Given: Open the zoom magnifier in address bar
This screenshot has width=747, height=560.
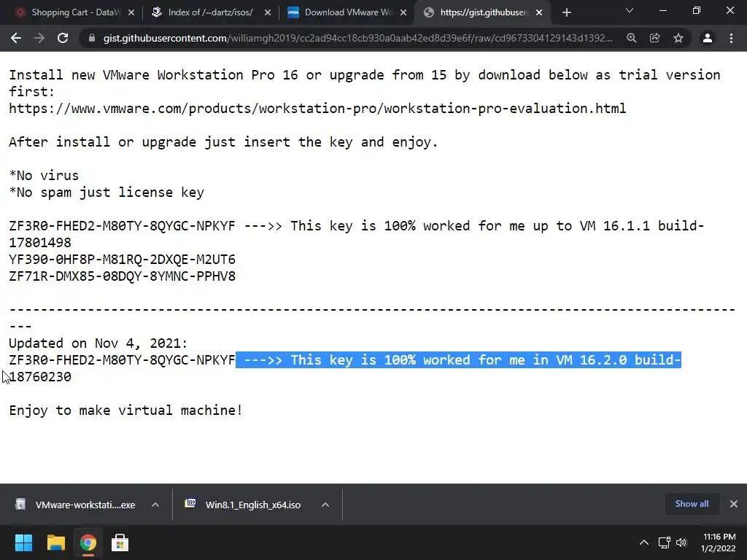Looking at the screenshot, I should [x=632, y=38].
